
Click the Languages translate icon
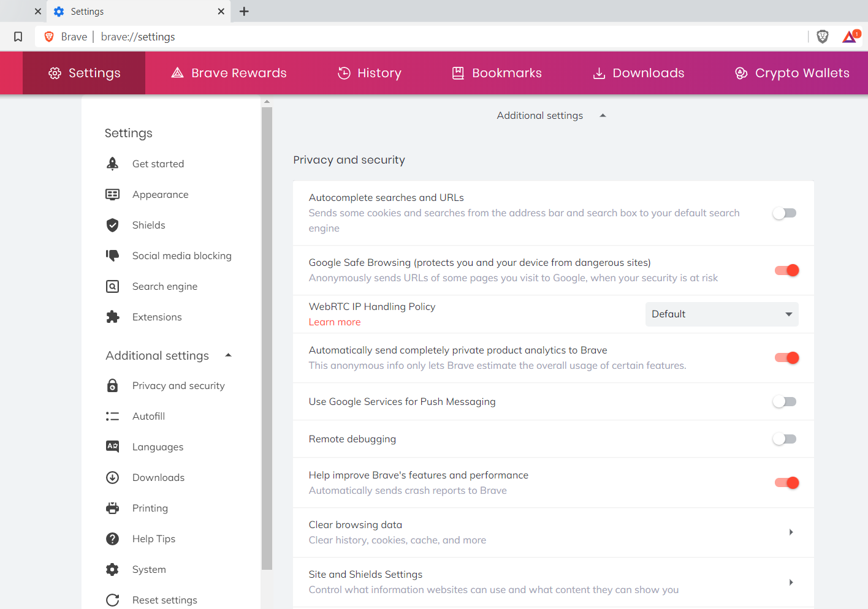(x=113, y=447)
